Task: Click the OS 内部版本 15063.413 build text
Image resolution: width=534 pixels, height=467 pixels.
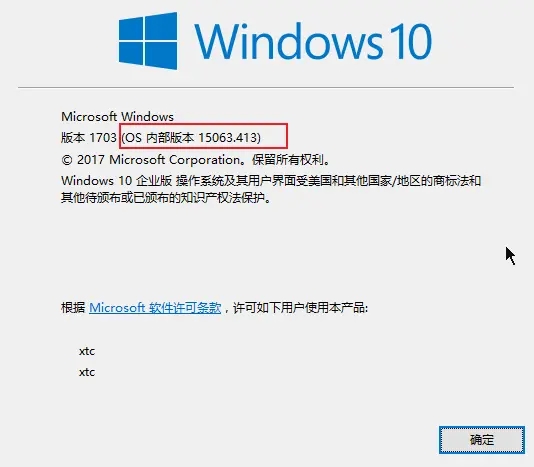Action: click(191, 138)
